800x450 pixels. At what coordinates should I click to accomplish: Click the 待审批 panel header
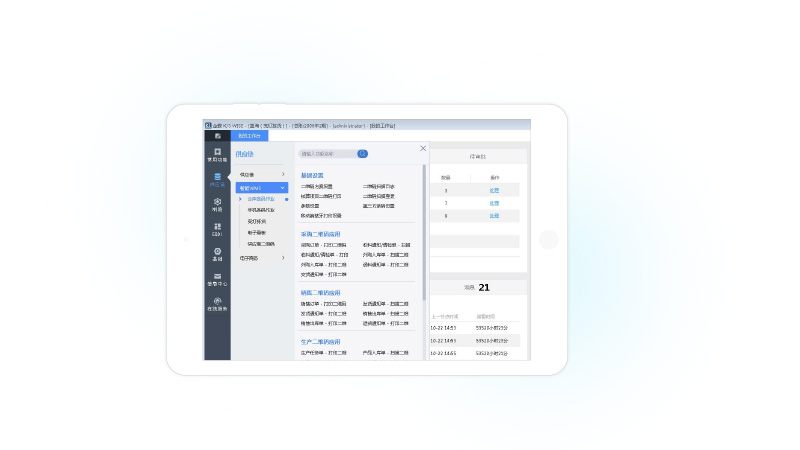tap(478, 157)
